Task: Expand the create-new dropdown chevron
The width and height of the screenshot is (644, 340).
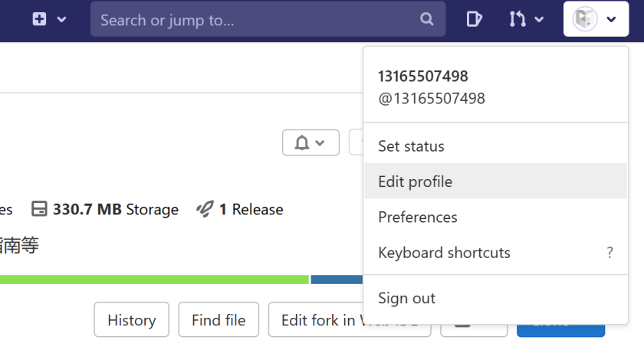Action: [x=61, y=19]
